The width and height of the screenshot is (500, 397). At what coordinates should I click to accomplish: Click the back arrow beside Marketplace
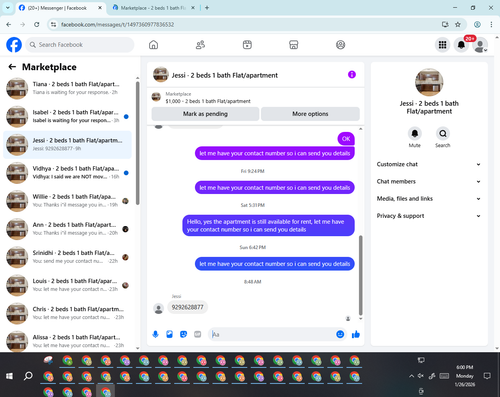(12, 67)
